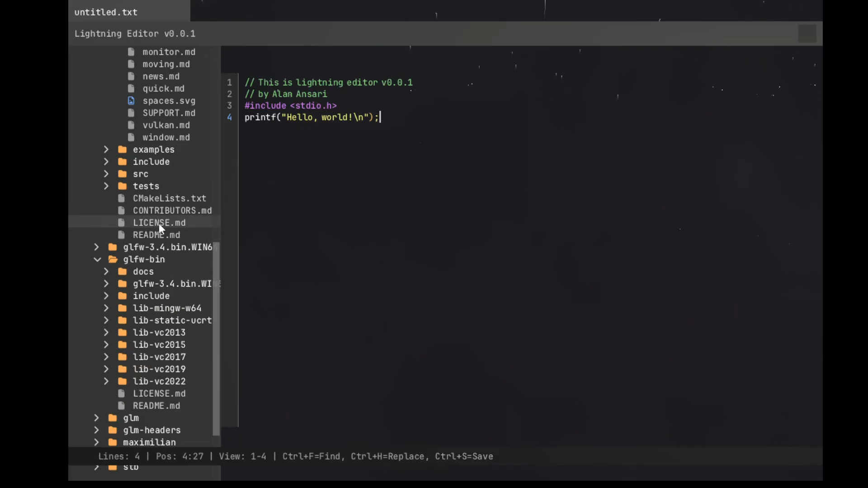This screenshot has width=868, height=488.
Task: Click the folder icon next to glm-headers
Action: coord(112,430)
